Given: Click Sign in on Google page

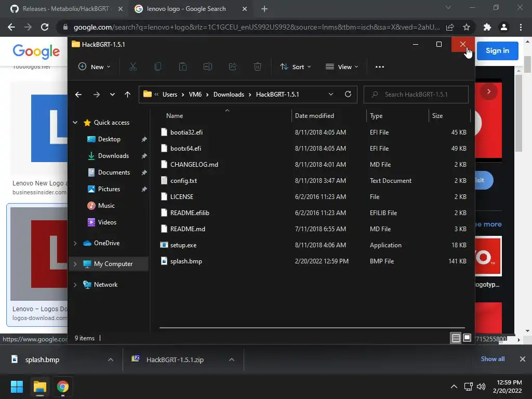Looking at the screenshot, I should [x=497, y=50].
